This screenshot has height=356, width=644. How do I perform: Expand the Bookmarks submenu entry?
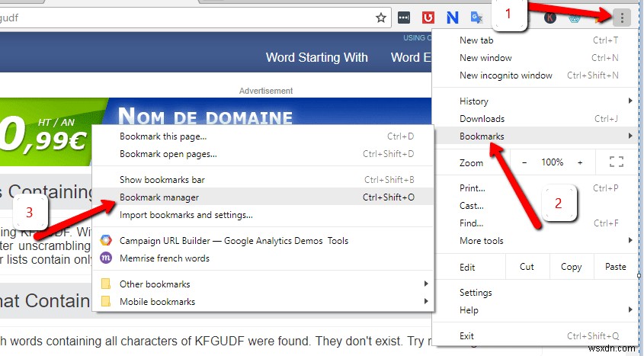[x=535, y=136]
